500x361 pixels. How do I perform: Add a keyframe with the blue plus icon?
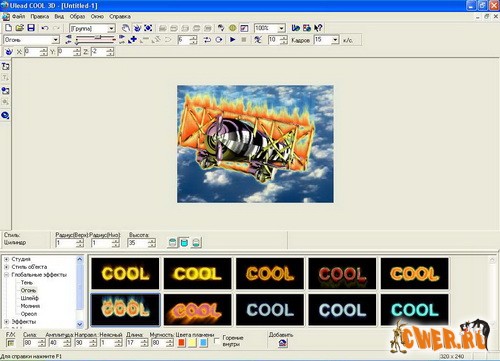[133, 40]
